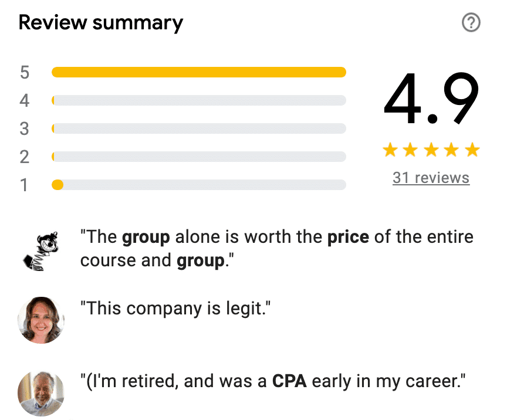Screen dimensions: 507x420
Task: Click the last star in the five-star row
Action: click(472, 150)
